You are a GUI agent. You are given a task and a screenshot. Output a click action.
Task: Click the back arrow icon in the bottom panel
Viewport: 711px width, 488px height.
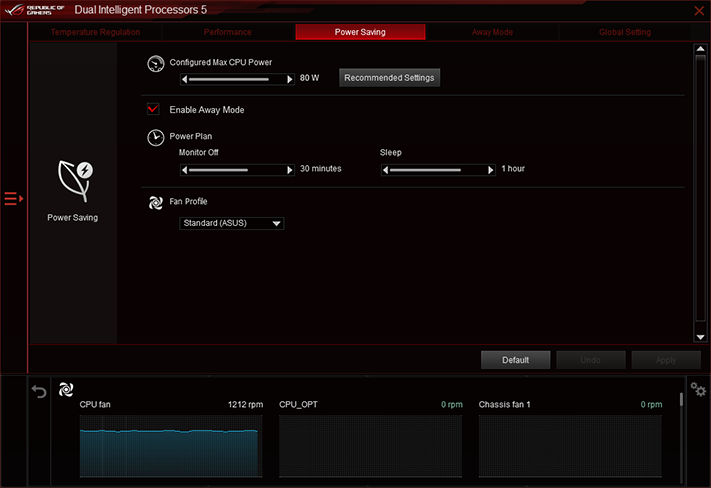(39, 391)
